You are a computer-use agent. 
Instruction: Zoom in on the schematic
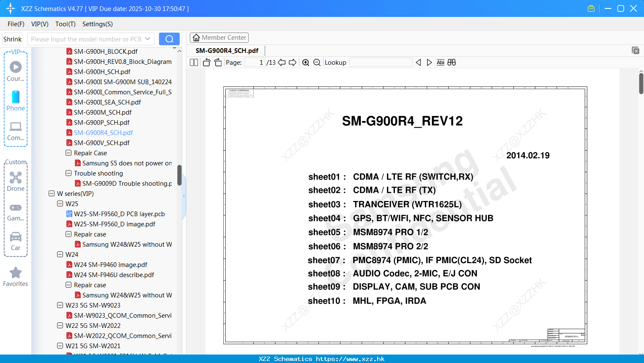pyautogui.click(x=306, y=62)
